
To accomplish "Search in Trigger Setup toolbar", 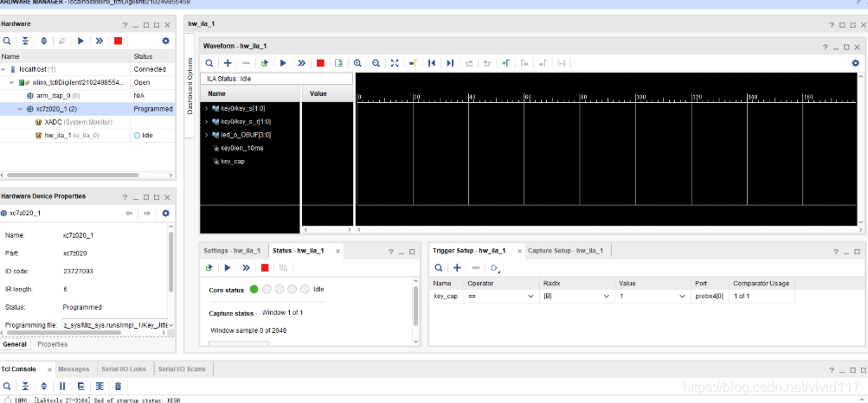I will [x=439, y=267].
